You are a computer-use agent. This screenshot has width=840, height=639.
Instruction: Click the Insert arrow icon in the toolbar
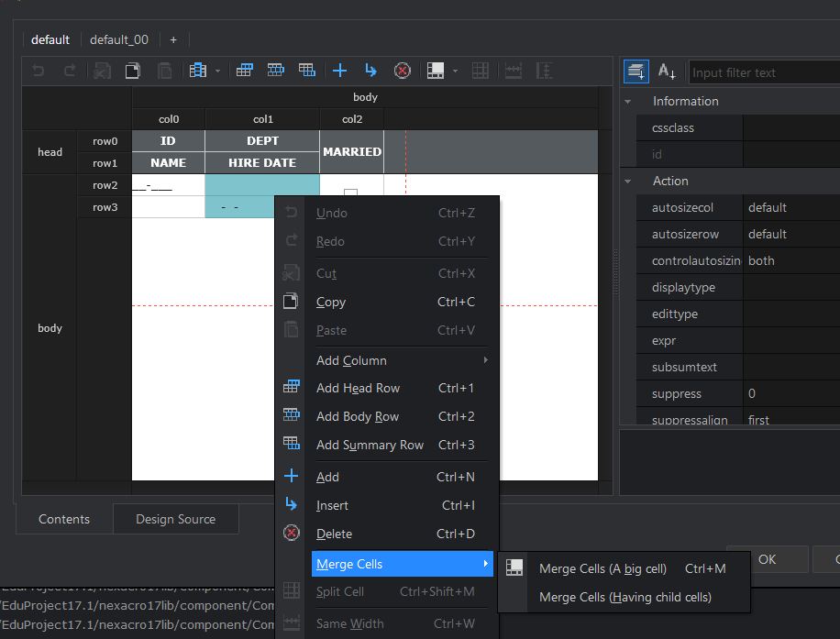(370, 71)
